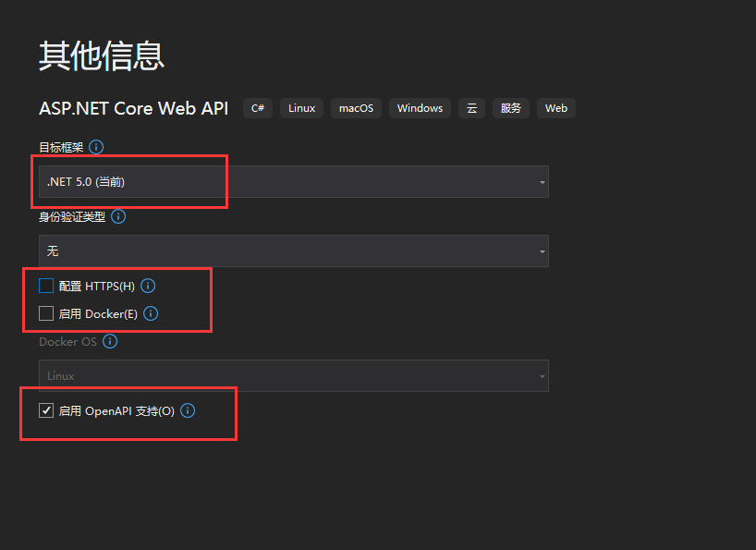Click info icon next to 目标框架
756x550 pixels.
[x=96, y=147]
